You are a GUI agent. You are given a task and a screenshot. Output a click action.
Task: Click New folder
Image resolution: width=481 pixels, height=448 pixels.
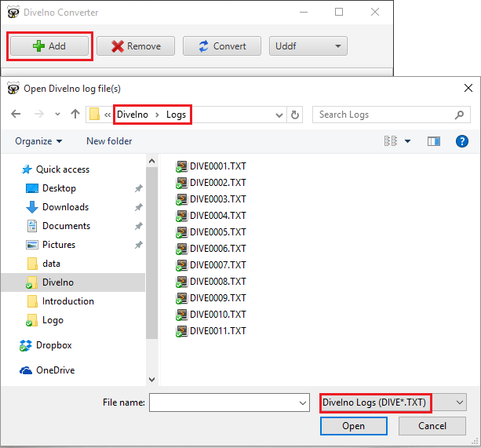click(x=109, y=141)
